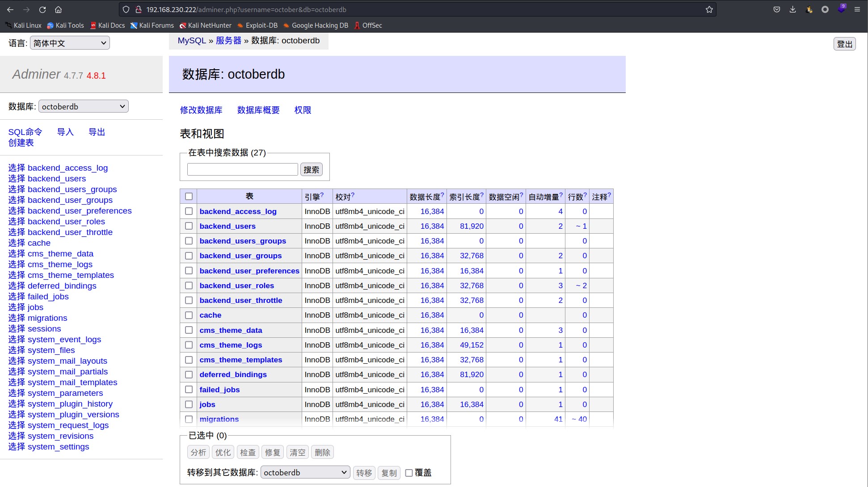Open the Kali Linux bookmark

[x=23, y=25]
